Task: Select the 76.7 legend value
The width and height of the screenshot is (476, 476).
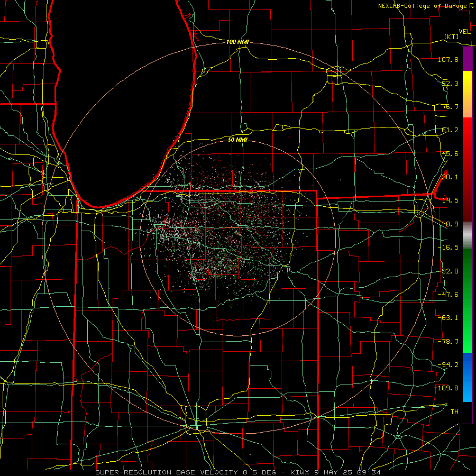Action: (x=450, y=106)
